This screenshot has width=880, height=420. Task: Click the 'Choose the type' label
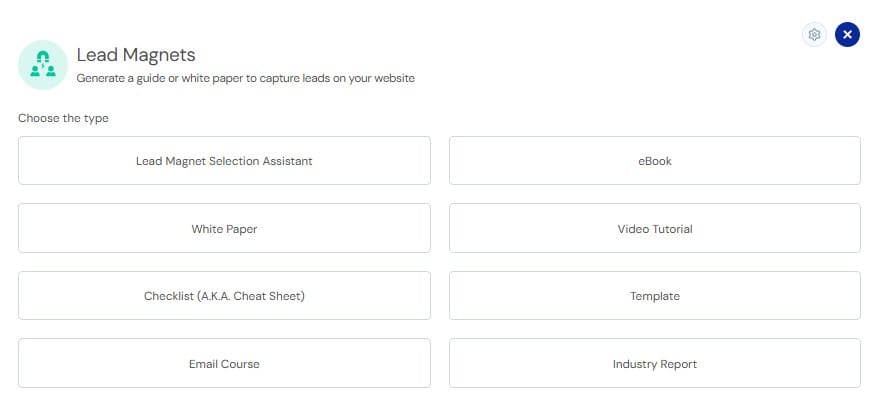[63, 118]
